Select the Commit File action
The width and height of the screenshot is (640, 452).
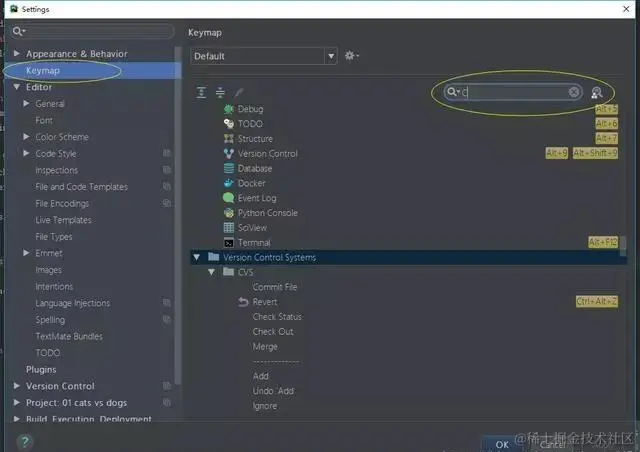click(275, 287)
